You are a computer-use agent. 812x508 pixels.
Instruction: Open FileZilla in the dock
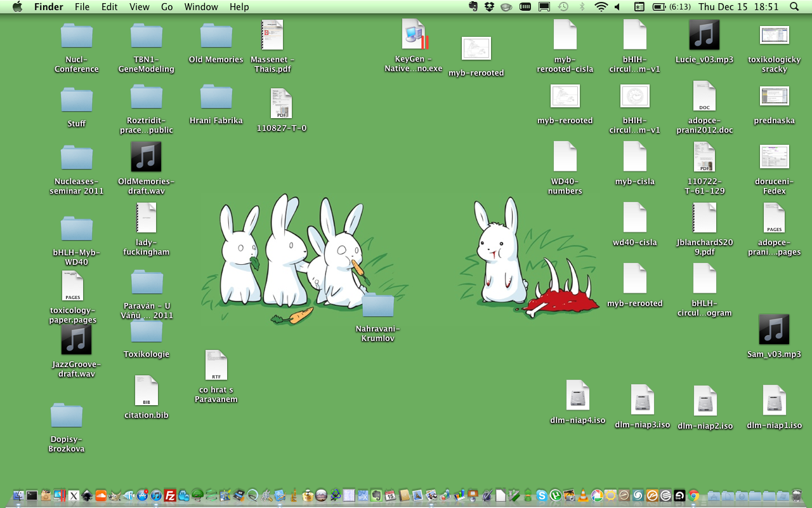[x=170, y=495]
